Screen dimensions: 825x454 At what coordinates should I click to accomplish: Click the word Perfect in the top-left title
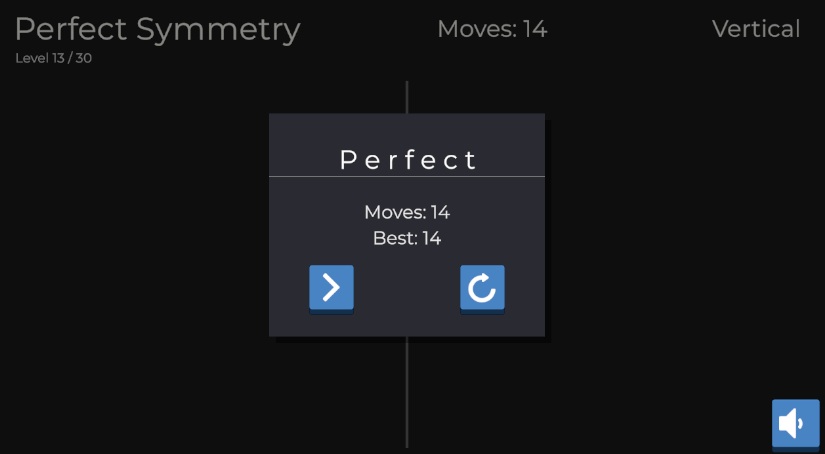tap(70, 29)
